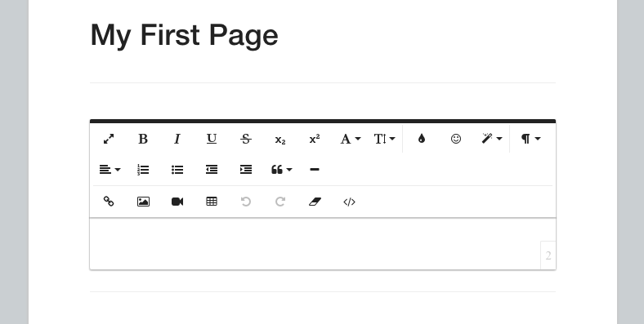Screen dimensions: 644x324
Task: Click the insert link icon
Action: pyautogui.click(x=109, y=202)
